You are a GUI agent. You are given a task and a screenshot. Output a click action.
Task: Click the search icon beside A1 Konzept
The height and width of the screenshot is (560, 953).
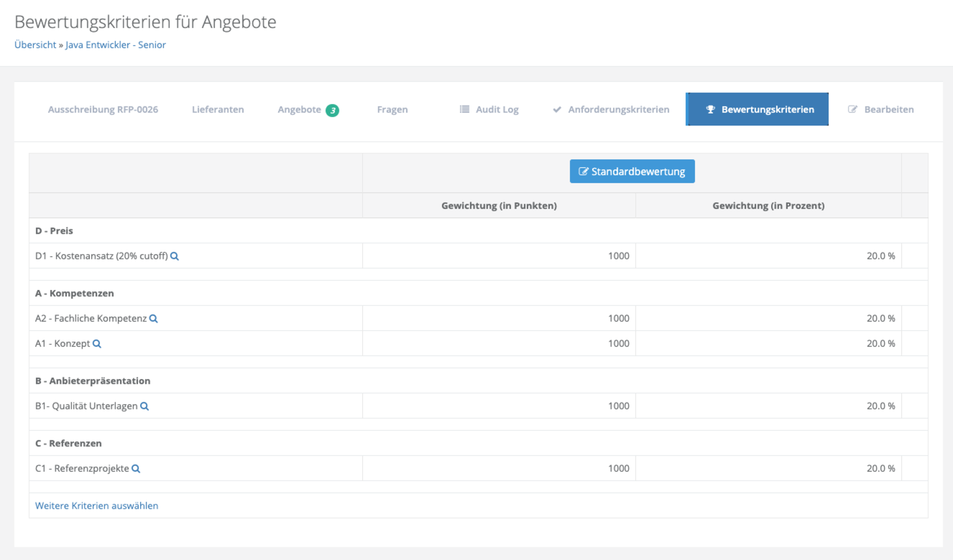point(97,343)
